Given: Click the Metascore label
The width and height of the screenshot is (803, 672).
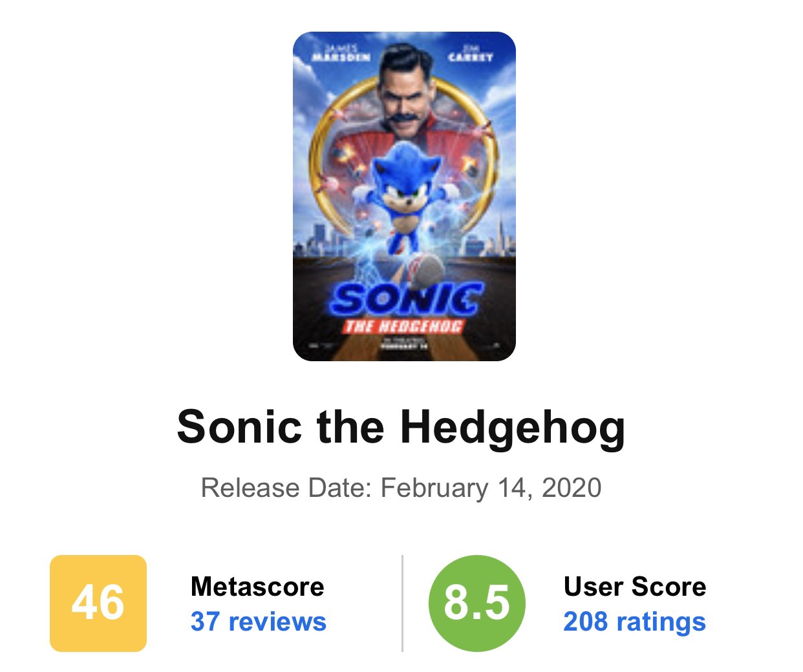Looking at the screenshot, I should click(257, 587).
